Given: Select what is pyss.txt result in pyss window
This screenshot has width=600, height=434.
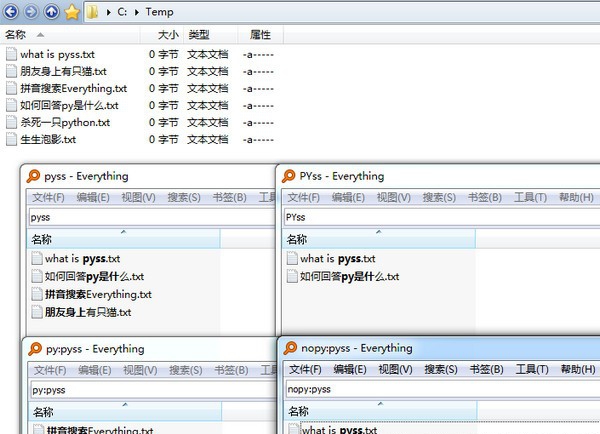Looking at the screenshot, I should (x=82, y=259).
